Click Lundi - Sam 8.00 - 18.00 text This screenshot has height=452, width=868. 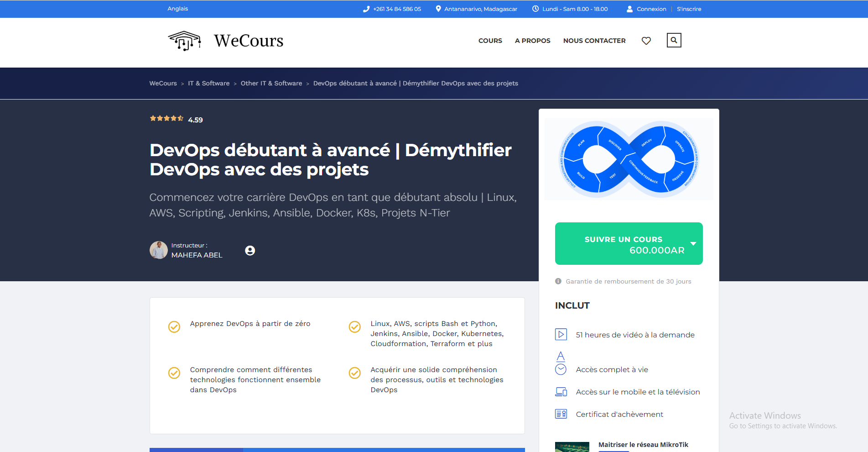click(575, 9)
